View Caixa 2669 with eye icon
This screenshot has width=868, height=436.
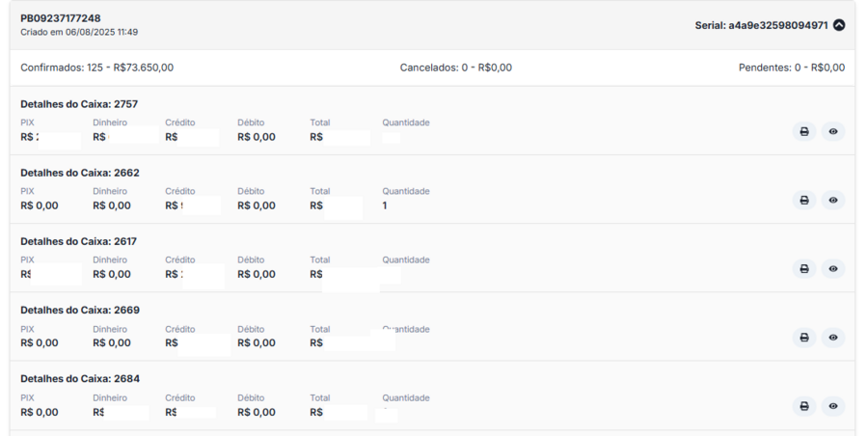[x=833, y=338]
